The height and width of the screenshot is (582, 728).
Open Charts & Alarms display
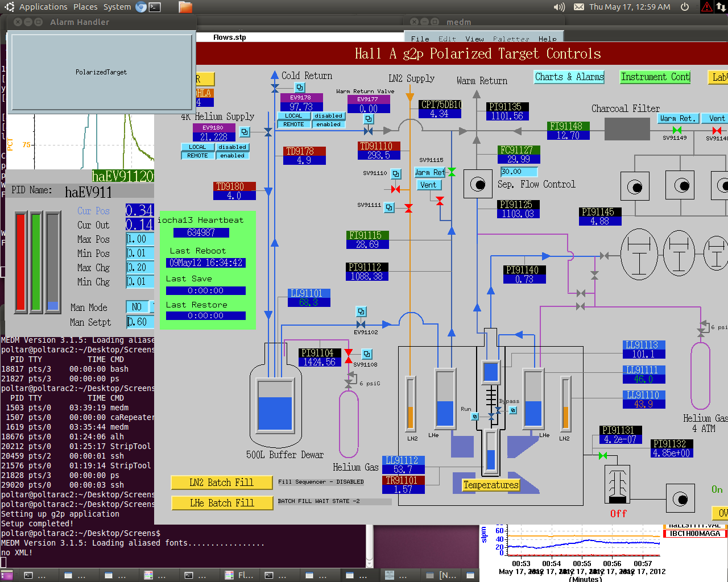(569, 77)
